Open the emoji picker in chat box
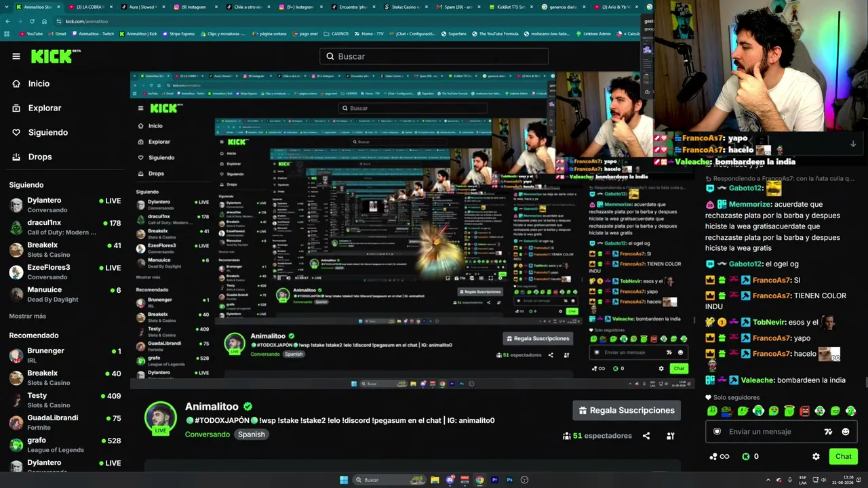The width and height of the screenshot is (868, 488). tap(845, 432)
